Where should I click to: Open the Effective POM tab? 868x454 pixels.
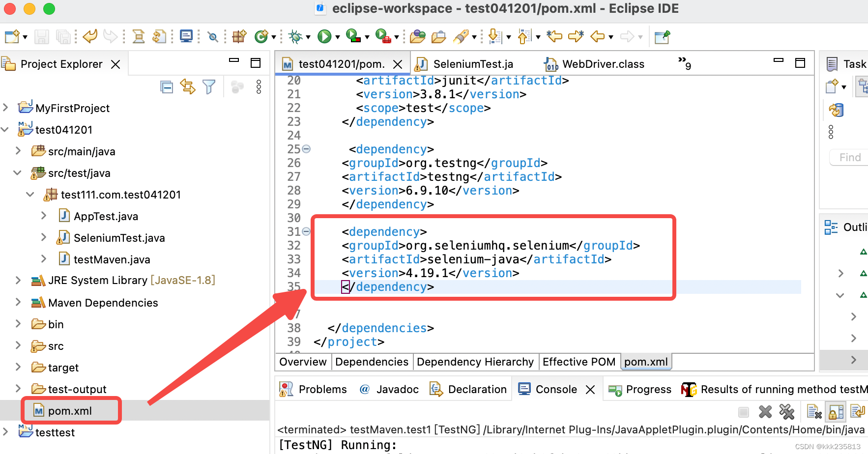tap(579, 362)
